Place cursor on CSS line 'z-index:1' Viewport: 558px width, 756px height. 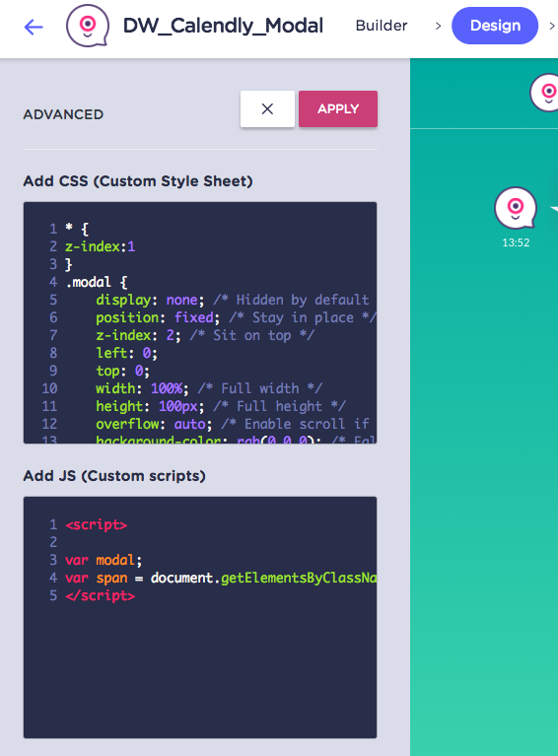click(x=101, y=246)
